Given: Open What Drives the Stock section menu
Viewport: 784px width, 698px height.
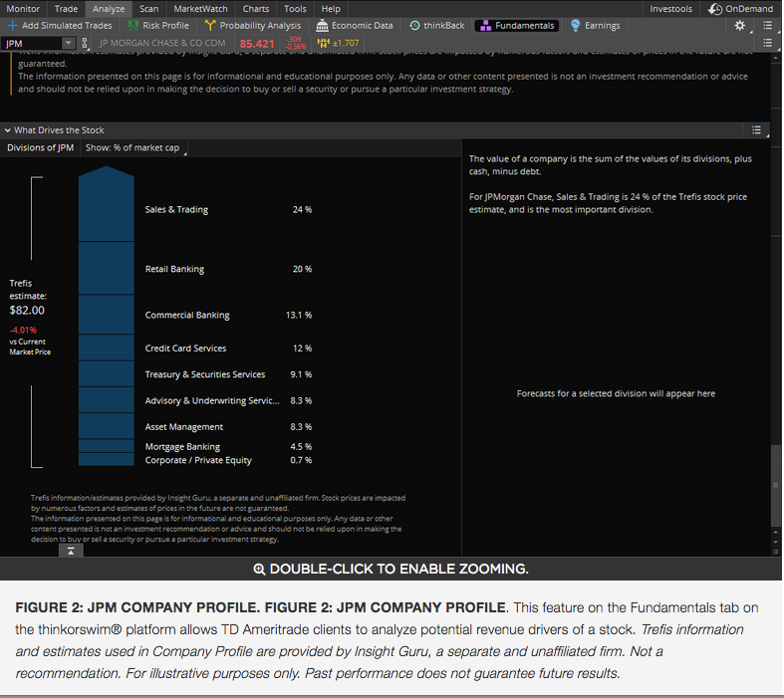Looking at the screenshot, I should coord(756,130).
